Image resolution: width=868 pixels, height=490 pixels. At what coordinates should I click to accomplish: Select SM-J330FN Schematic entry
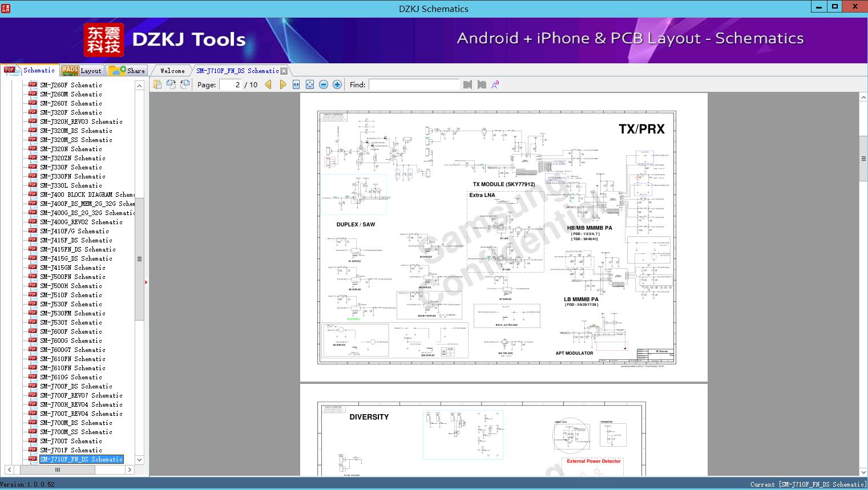(x=72, y=176)
